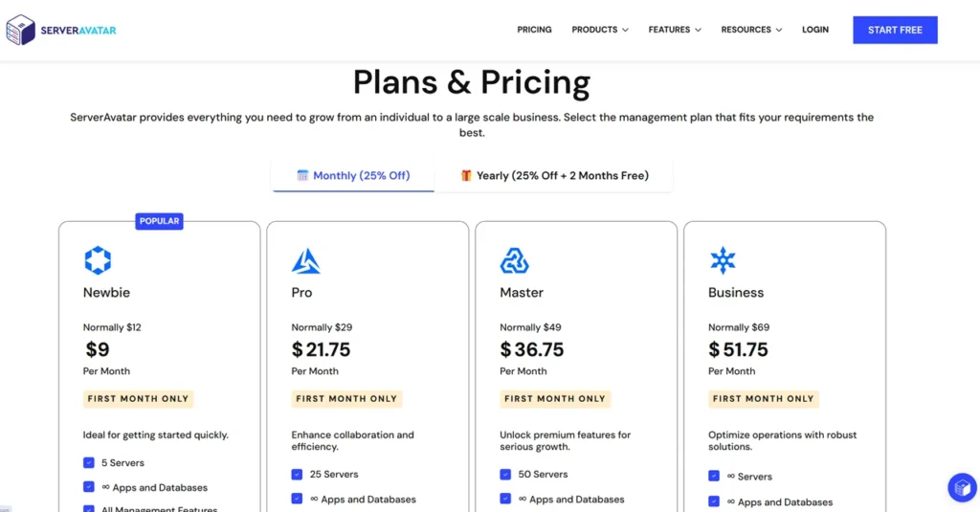Click the First Month Only tag on Newbie

138,399
